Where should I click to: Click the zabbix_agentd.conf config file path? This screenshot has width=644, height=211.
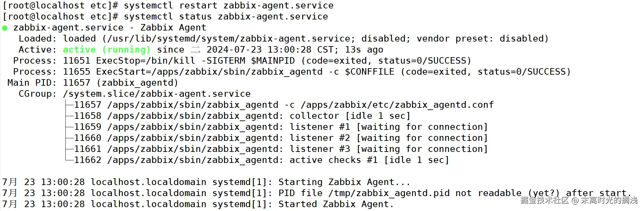397,105
